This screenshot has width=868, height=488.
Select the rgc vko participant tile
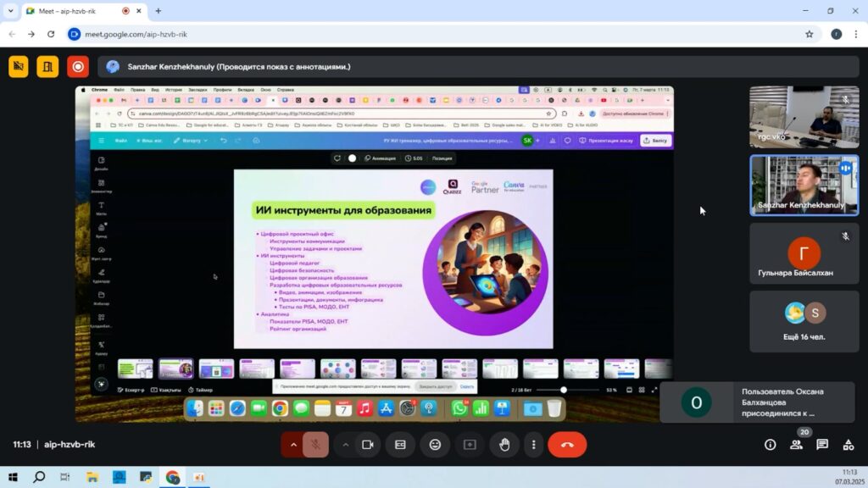[804, 117]
